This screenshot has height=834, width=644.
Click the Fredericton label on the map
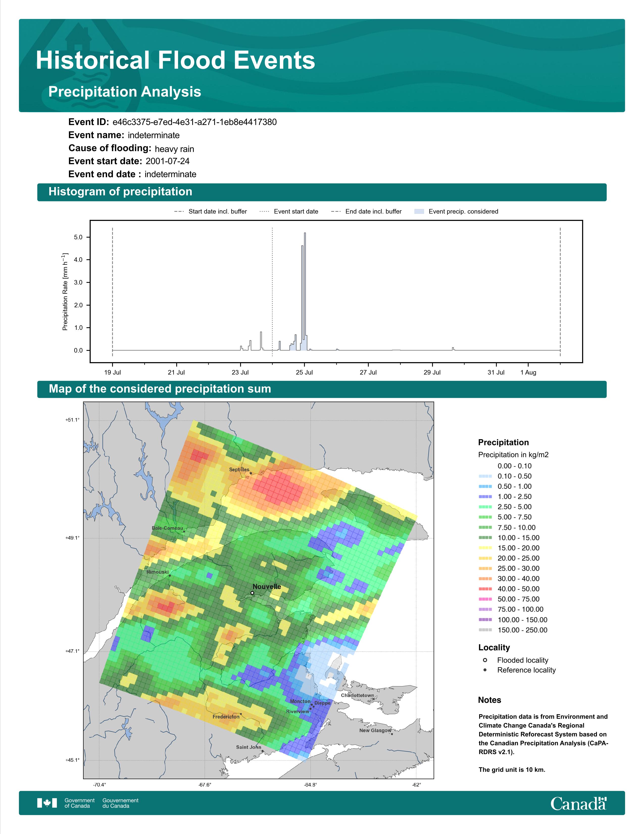(226, 717)
